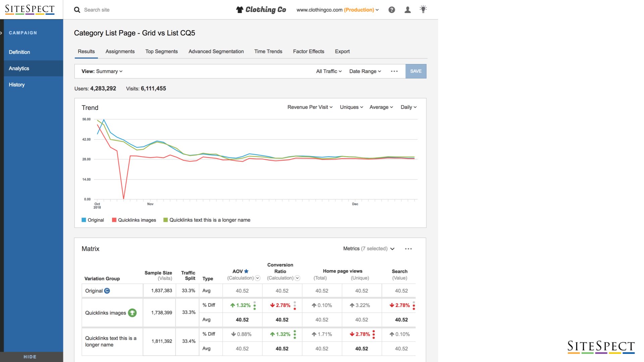
Task: Click the search magnifier icon
Action: (77, 10)
